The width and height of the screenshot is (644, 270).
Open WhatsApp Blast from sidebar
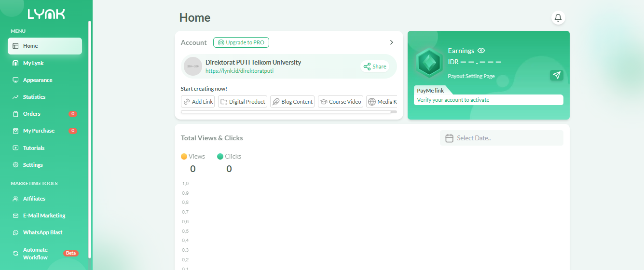[42, 232]
